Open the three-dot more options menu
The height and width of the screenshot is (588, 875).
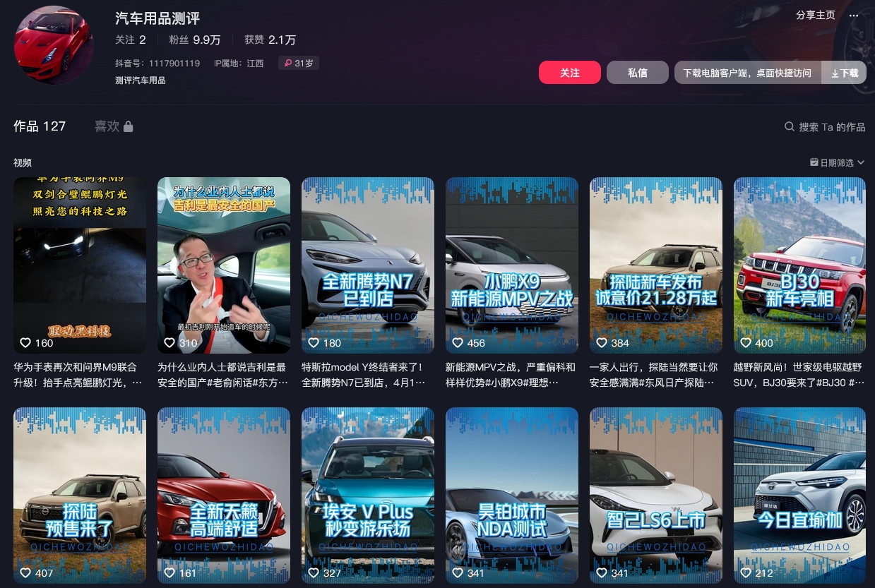(853, 16)
